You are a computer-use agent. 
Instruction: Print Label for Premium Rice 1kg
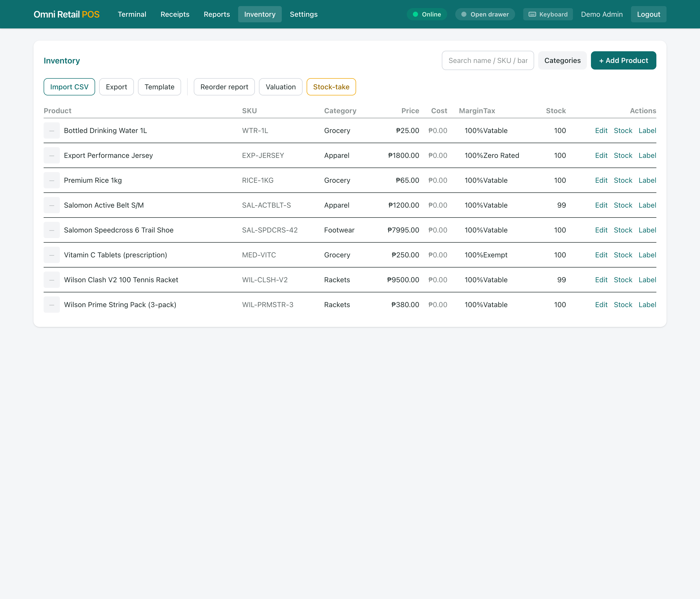[647, 180]
